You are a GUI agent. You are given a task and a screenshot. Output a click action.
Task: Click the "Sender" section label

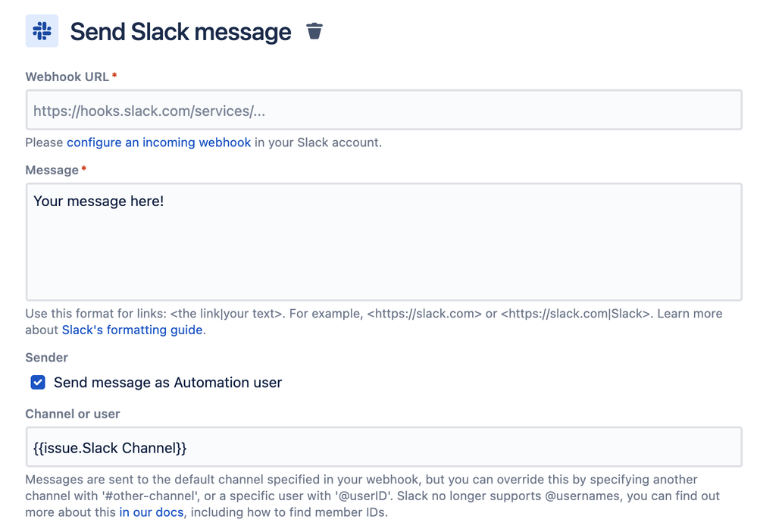click(x=46, y=357)
